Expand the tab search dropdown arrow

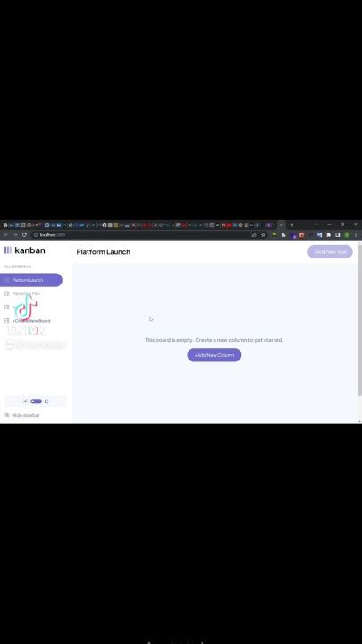click(316, 225)
